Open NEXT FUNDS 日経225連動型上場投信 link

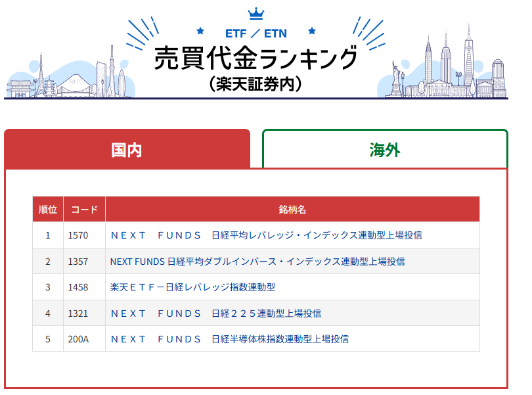point(216,314)
